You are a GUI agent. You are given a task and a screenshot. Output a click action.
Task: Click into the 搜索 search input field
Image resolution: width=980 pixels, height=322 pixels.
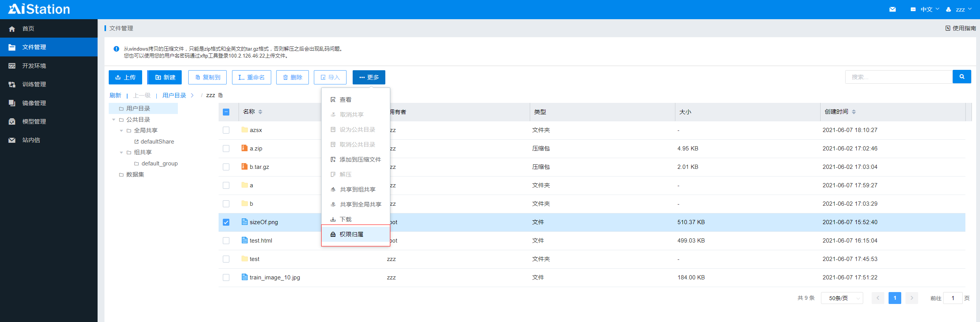click(898, 77)
